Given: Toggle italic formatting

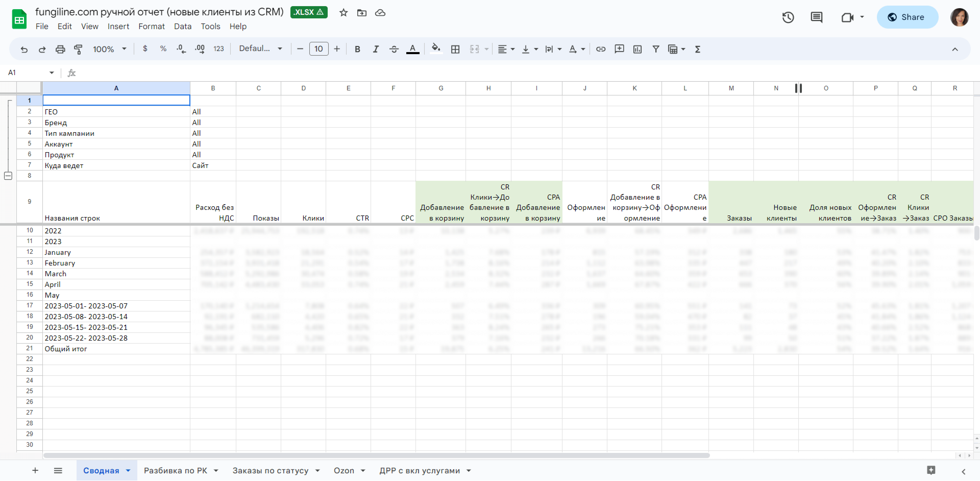Looking at the screenshot, I should [x=375, y=49].
